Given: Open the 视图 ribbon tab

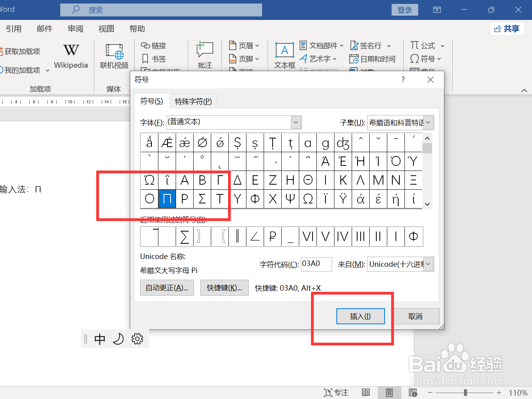Looking at the screenshot, I should tap(106, 28).
